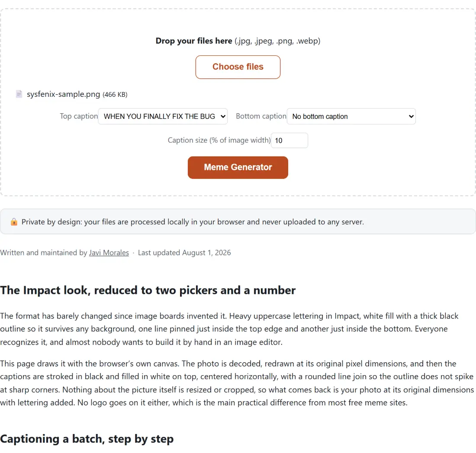Click the arrow of the No bottom caption selector
The image size is (476, 453).
coord(411,116)
